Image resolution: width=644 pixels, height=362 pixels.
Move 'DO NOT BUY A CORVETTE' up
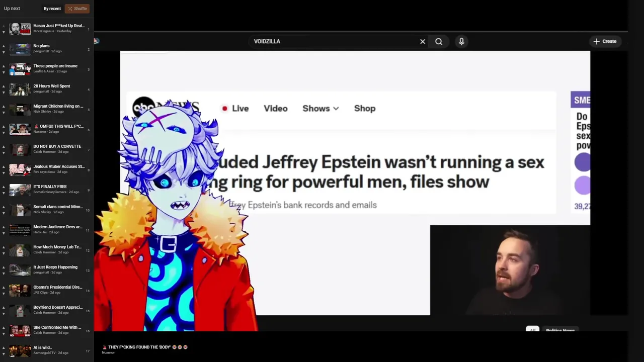4,146
